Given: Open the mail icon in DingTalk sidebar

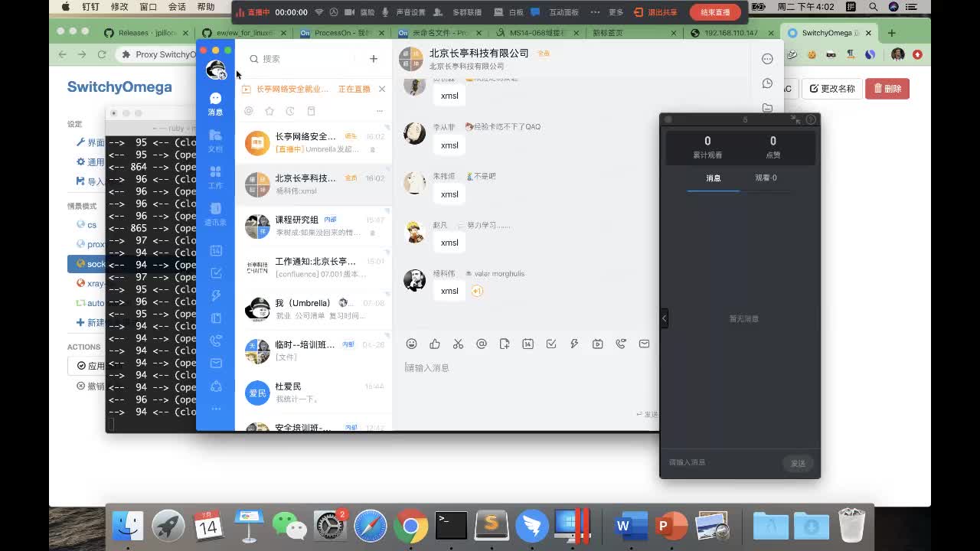Looking at the screenshot, I should pyautogui.click(x=216, y=363).
